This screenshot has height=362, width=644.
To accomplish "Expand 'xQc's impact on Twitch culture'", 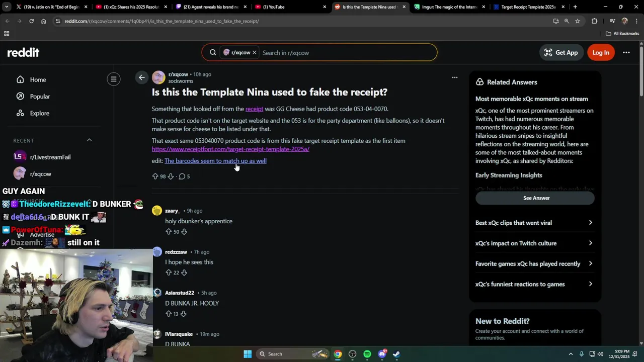I will (x=534, y=243).
